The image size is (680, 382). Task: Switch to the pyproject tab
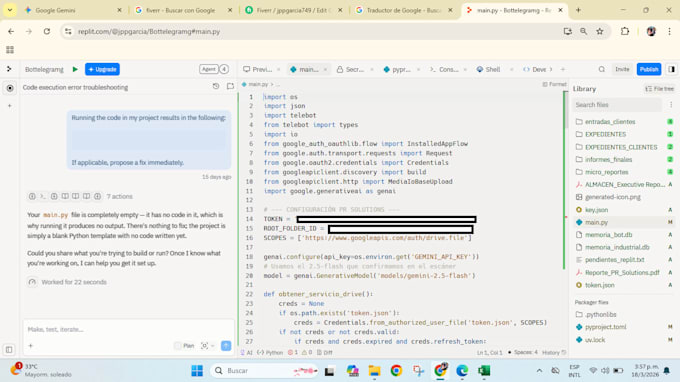point(397,69)
